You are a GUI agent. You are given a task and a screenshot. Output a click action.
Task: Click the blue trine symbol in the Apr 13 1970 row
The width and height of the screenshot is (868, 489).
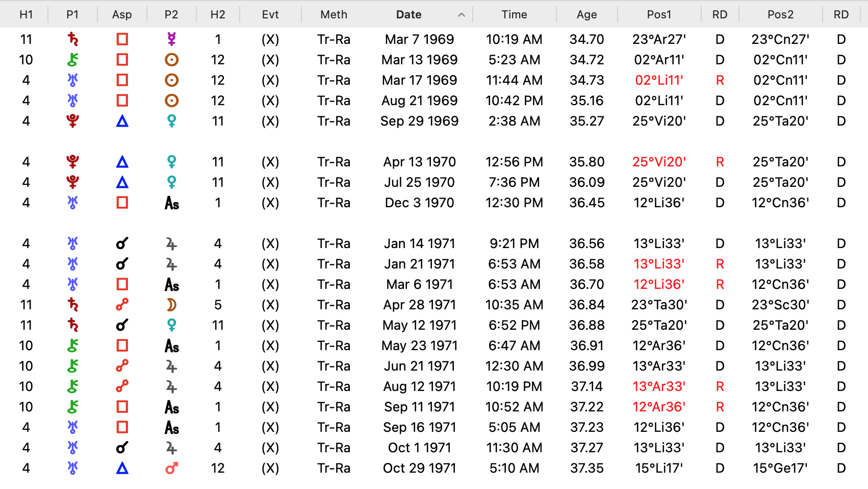point(122,162)
